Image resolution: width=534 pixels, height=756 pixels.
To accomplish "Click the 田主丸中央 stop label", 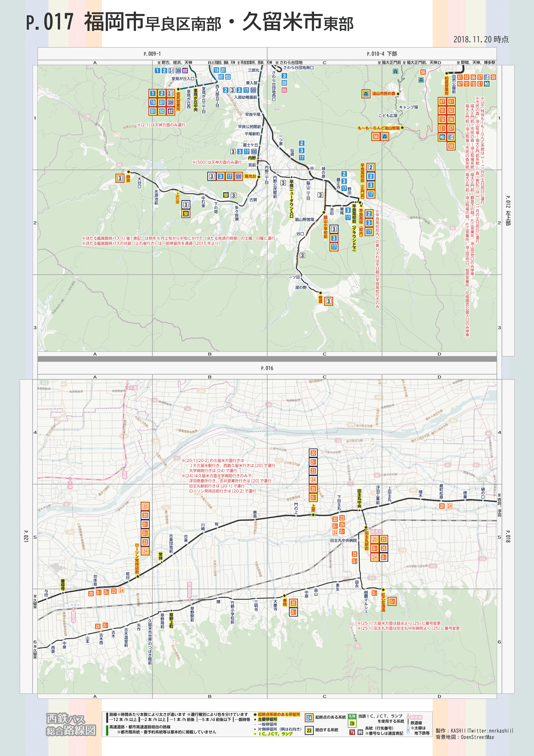I will click(359, 499).
